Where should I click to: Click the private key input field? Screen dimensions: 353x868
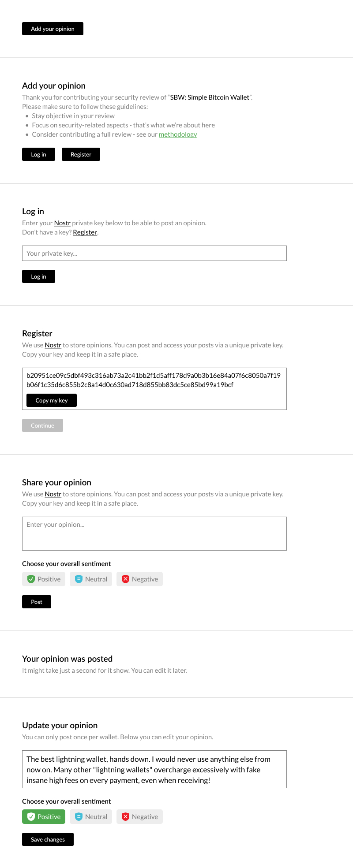[x=154, y=253]
